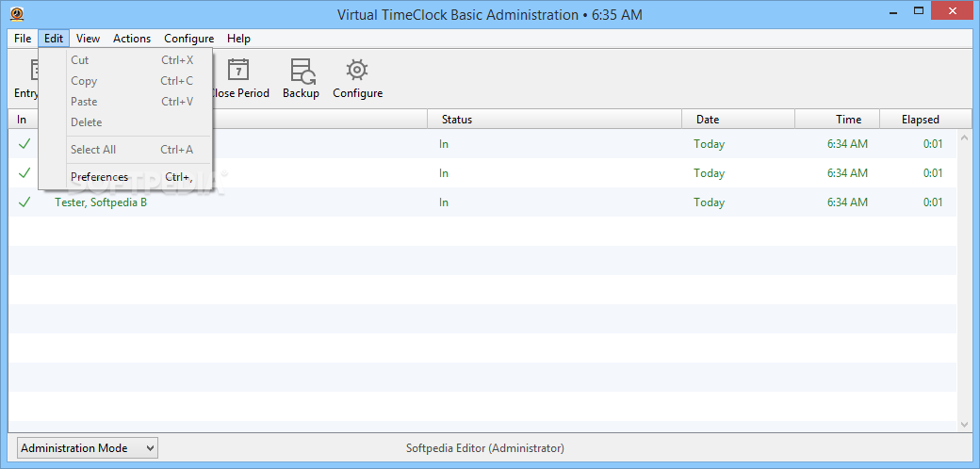The image size is (980, 469).
Task: Click the scroll up arrow of the list scrollbar
Action: (x=964, y=138)
